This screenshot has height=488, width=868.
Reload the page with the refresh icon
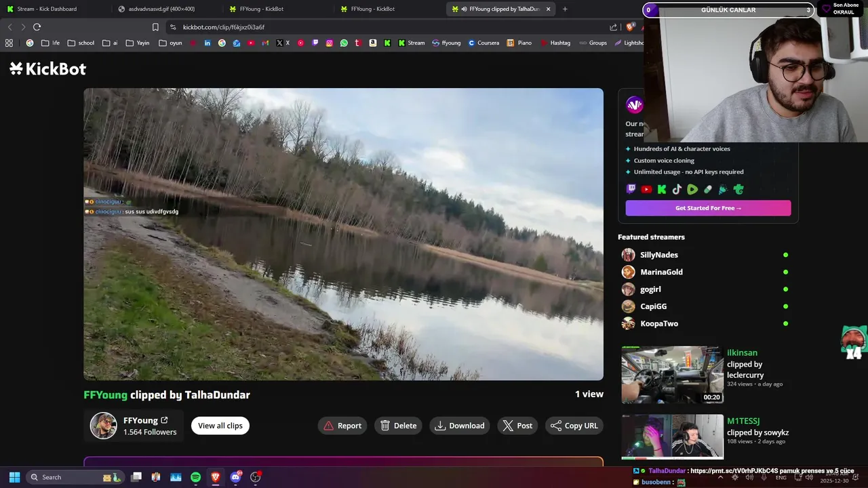pos(37,27)
